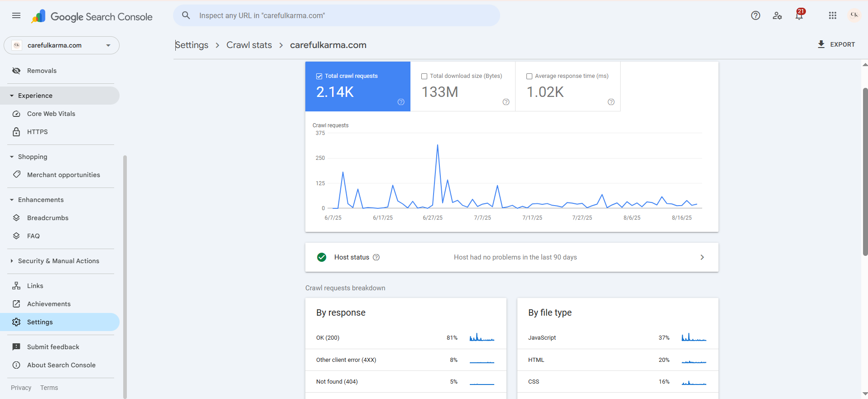The width and height of the screenshot is (868, 399).
Task: Click the user account avatar
Action: tap(854, 15)
